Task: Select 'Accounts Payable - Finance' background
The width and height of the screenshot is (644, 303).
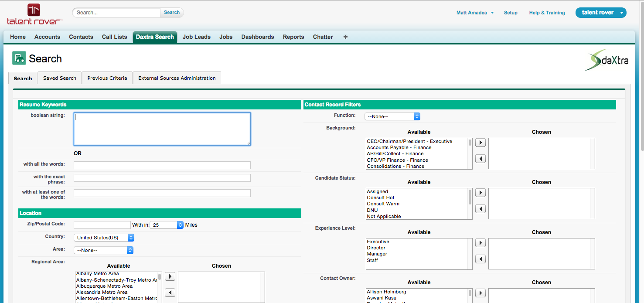Action: (x=399, y=147)
